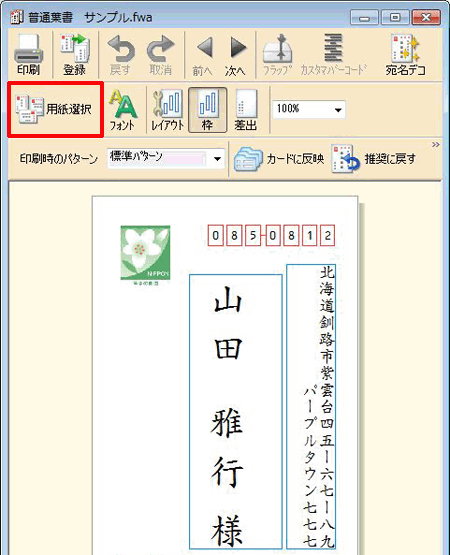Click the 取消 redo arrow
Screen dimensions: 450x555
[160, 55]
